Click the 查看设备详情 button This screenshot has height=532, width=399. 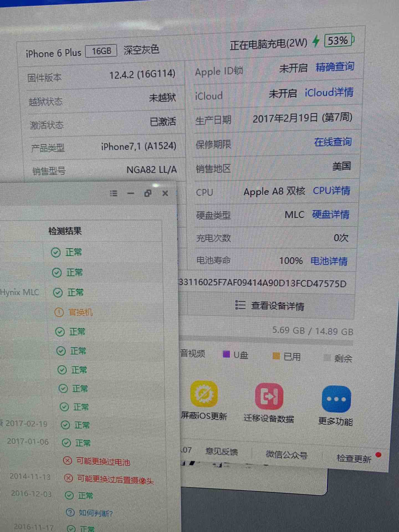click(x=270, y=306)
